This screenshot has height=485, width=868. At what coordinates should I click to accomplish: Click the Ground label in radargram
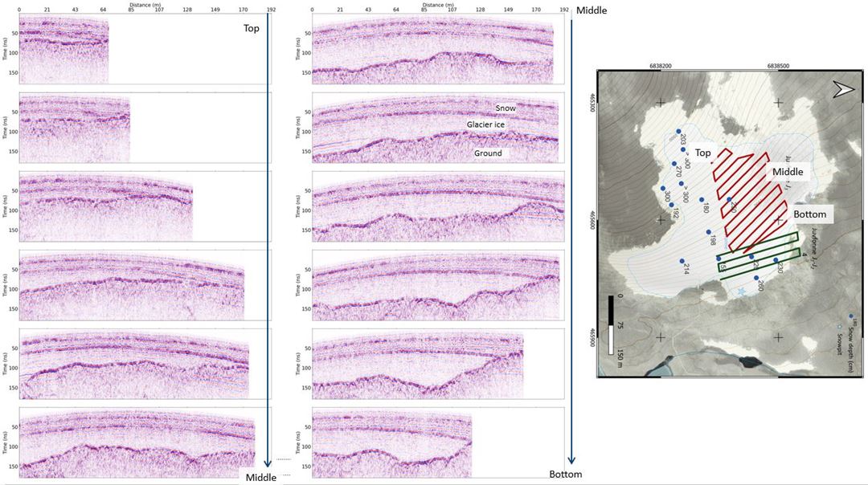[x=487, y=153]
